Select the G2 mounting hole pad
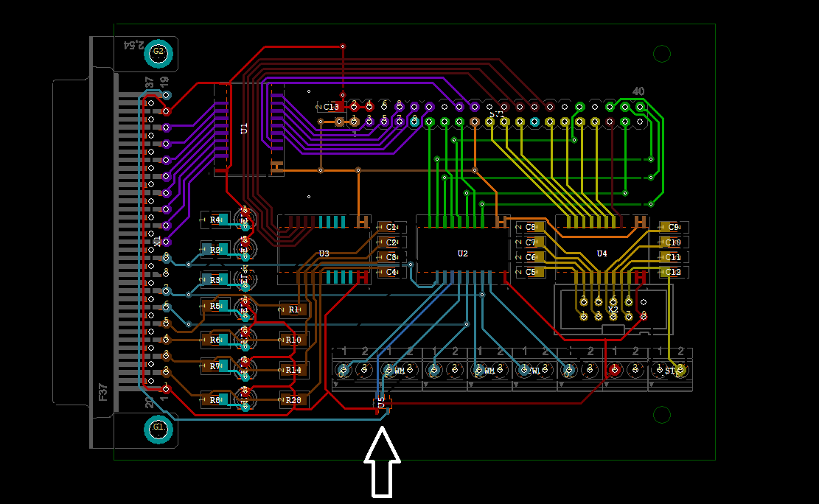Image resolution: width=819 pixels, height=504 pixels. (x=158, y=53)
